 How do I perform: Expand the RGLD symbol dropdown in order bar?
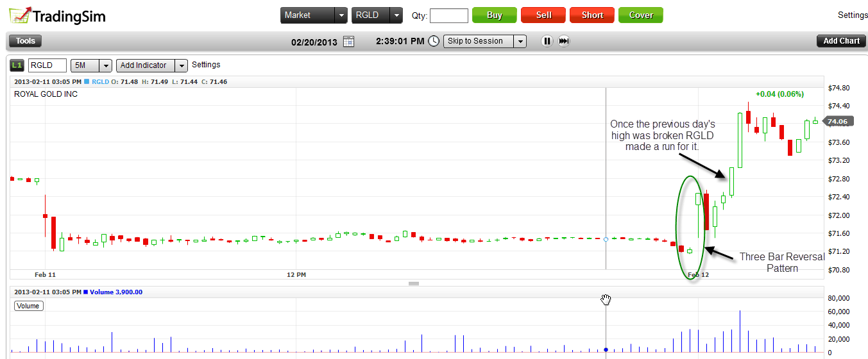point(396,15)
